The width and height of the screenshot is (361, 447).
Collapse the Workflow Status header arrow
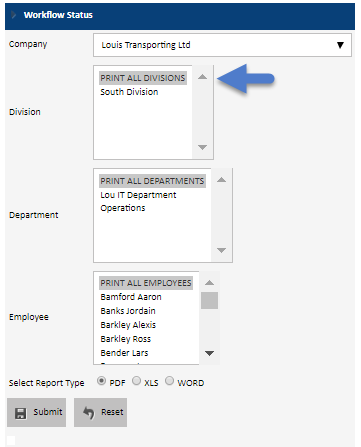13,15
